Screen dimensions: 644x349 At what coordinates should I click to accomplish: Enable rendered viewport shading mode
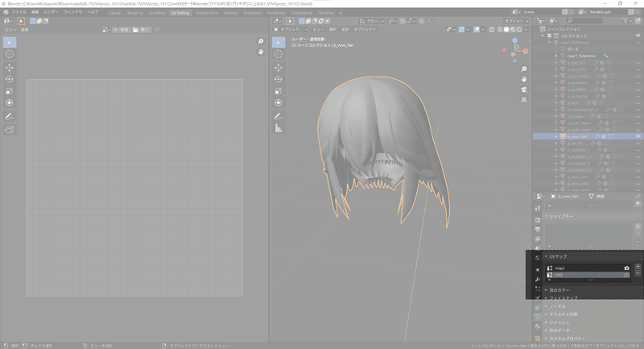[x=519, y=30]
